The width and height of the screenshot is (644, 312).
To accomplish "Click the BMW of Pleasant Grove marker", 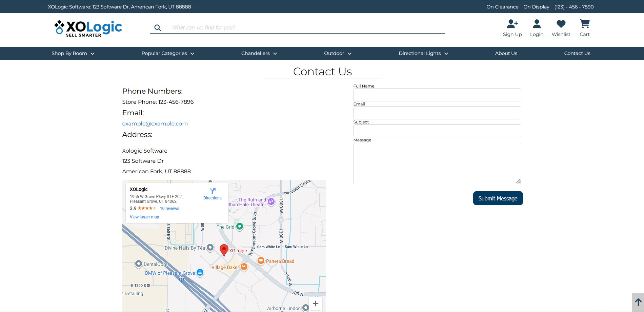I will coord(200,273).
